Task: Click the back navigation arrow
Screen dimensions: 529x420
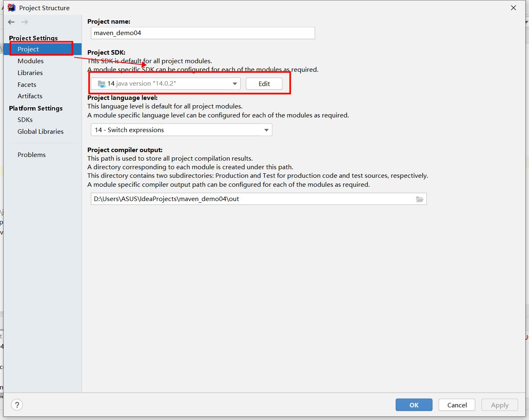Action: [x=11, y=22]
